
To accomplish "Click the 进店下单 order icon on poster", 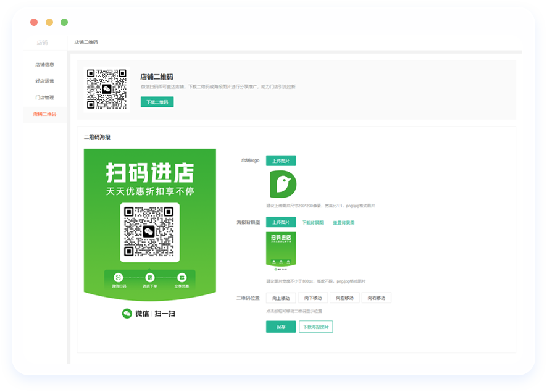I will coord(150,278).
